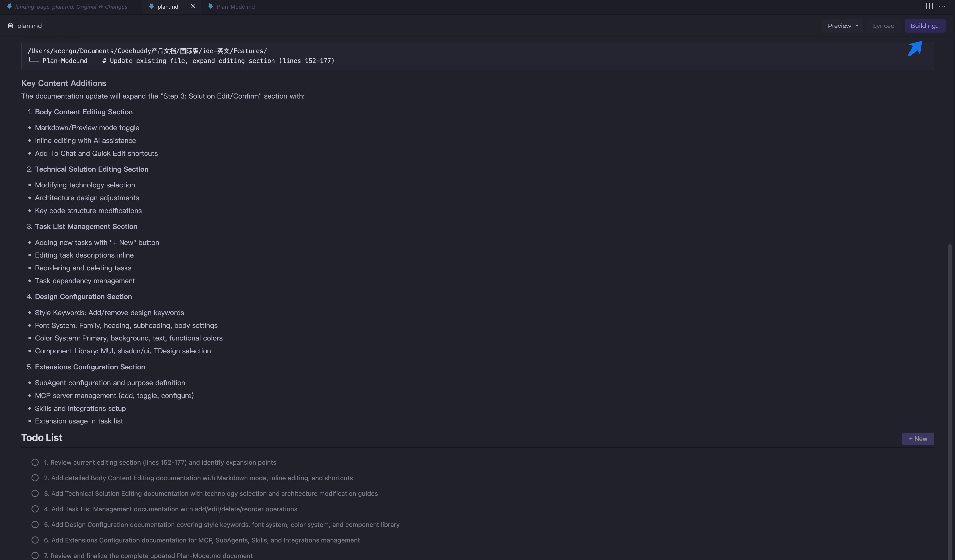Click the split editor layout icon
955x560 pixels.
(x=929, y=6)
